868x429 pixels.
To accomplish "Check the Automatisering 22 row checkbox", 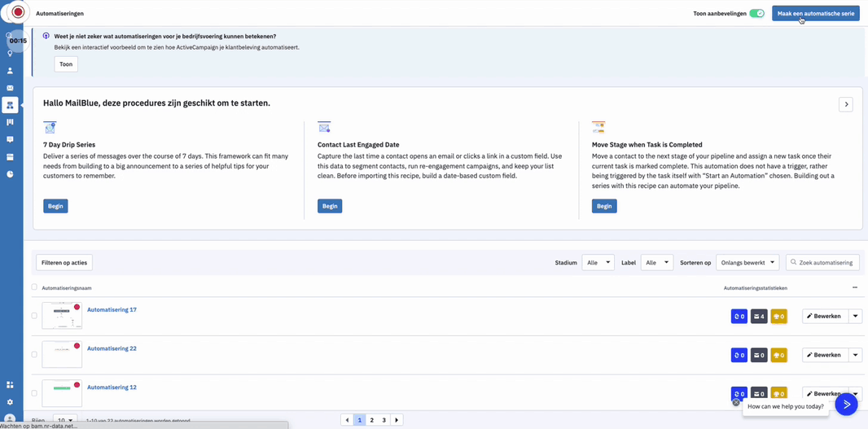I will [34, 354].
